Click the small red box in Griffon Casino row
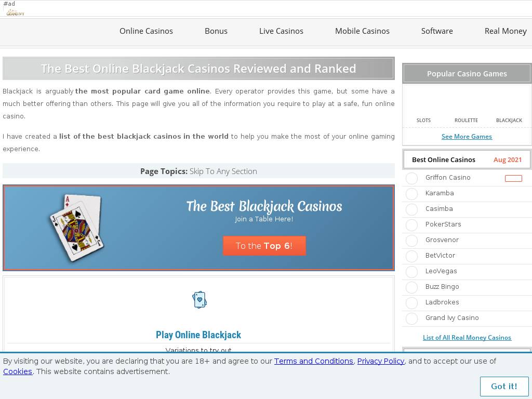 [x=513, y=178]
